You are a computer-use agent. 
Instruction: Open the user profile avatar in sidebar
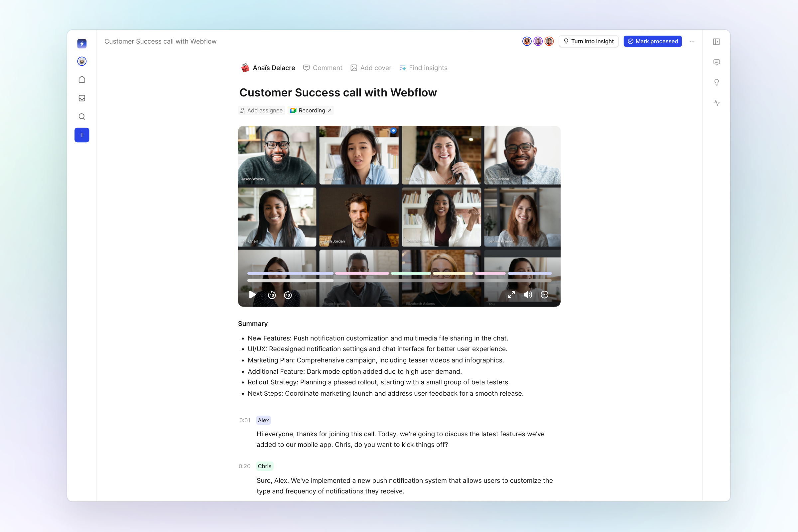(x=82, y=62)
